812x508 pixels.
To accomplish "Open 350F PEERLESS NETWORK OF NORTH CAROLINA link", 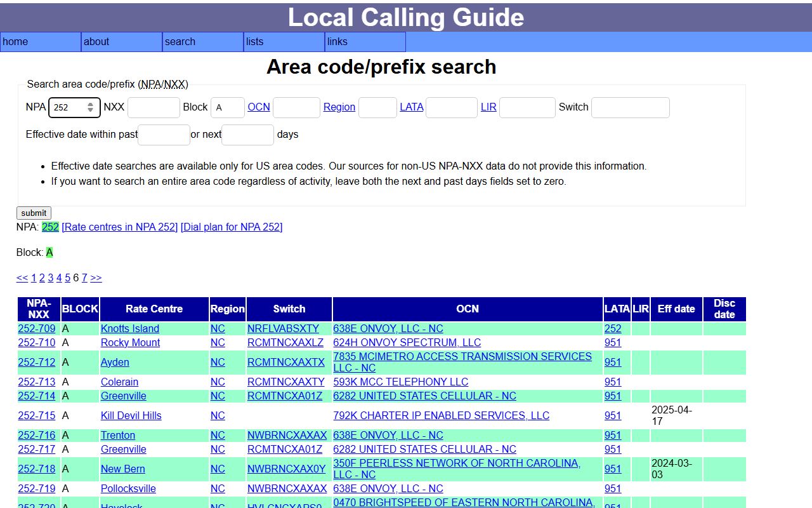I will coord(457,469).
